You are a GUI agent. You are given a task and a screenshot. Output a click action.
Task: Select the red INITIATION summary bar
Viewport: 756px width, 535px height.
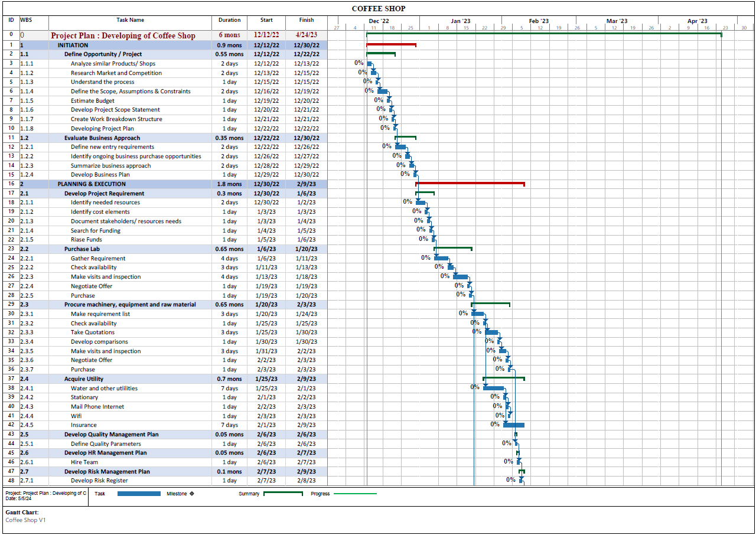pos(391,44)
